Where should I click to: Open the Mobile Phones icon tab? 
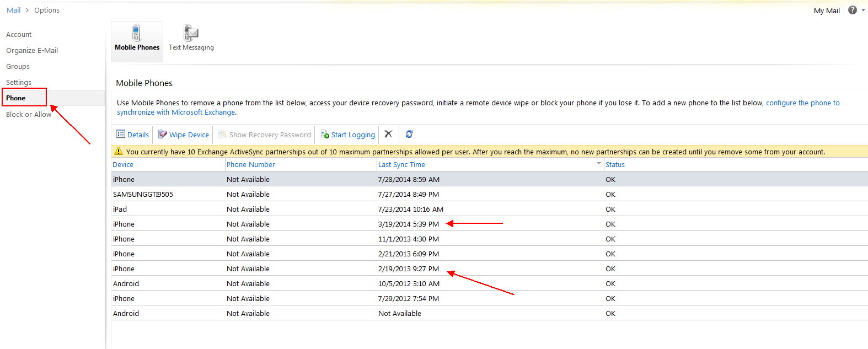point(137,34)
